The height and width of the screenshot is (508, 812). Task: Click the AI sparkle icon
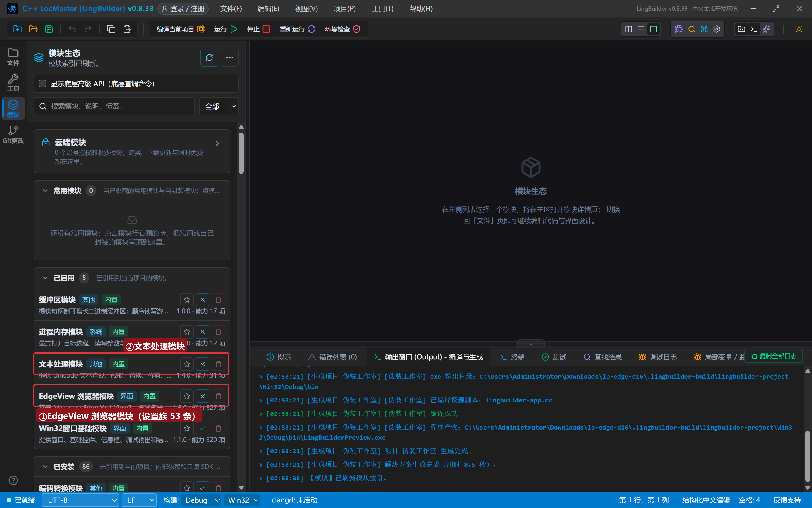tap(766, 29)
